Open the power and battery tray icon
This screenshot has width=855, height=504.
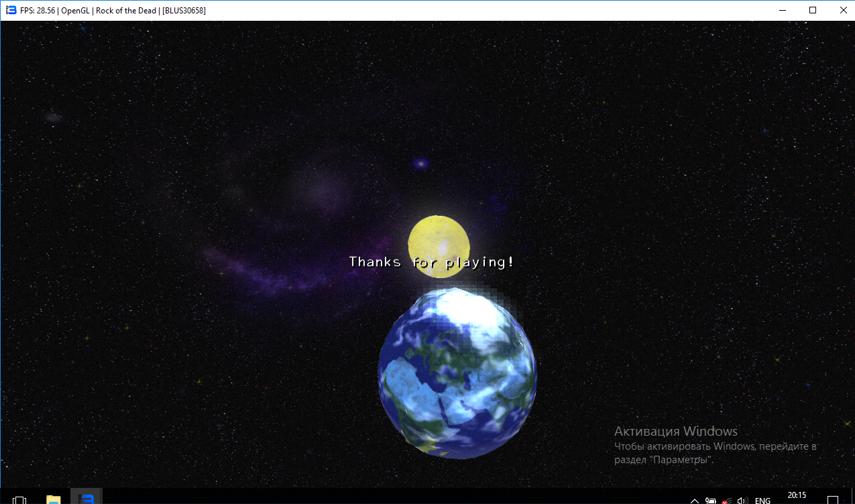click(x=711, y=501)
